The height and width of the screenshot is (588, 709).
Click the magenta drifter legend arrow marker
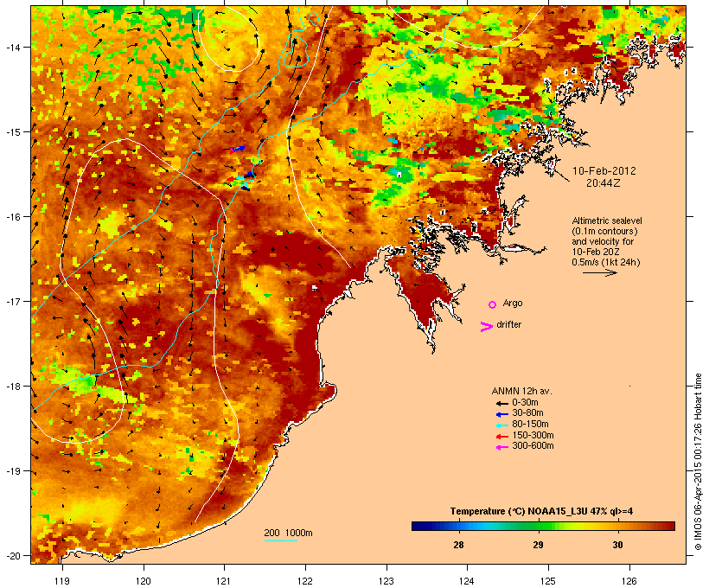pyautogui.click(x=486, y=327)
